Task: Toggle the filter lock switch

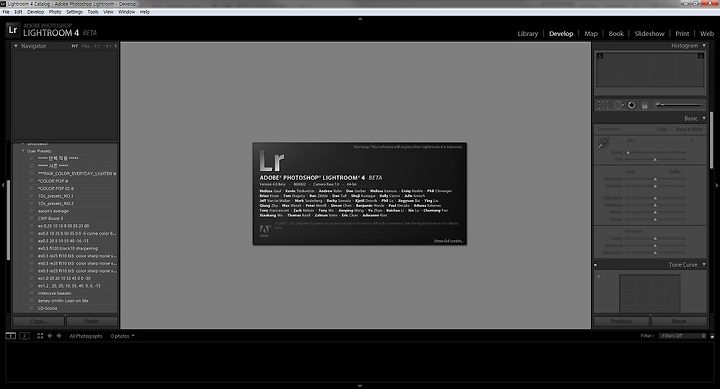Action: pos(712,336)
